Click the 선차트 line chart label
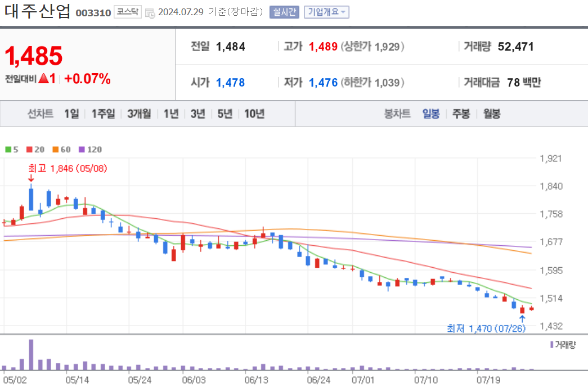Viewport: 588px width, 387px height. pyautogui.click(x=41, y=114)
